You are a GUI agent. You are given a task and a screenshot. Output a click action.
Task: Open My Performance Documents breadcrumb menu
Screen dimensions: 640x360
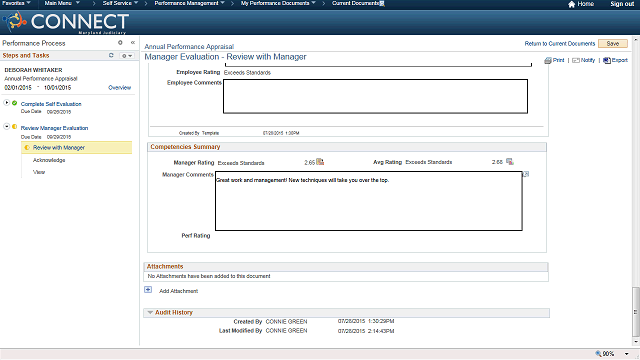coord(278,3)
